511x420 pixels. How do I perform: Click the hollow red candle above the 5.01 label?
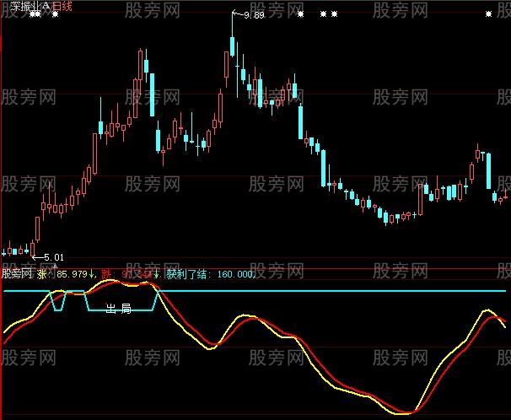[32, 248]
